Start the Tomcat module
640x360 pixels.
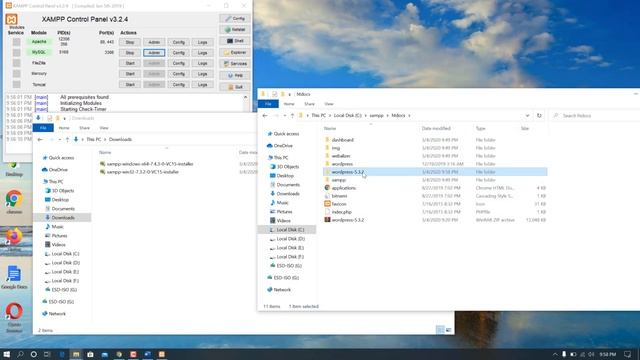pyautogui.click(x=130, y=84)
